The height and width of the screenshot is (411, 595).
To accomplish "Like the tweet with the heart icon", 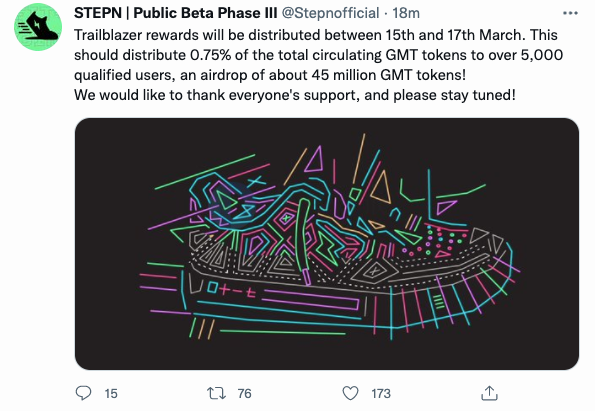I will point(350,393).
